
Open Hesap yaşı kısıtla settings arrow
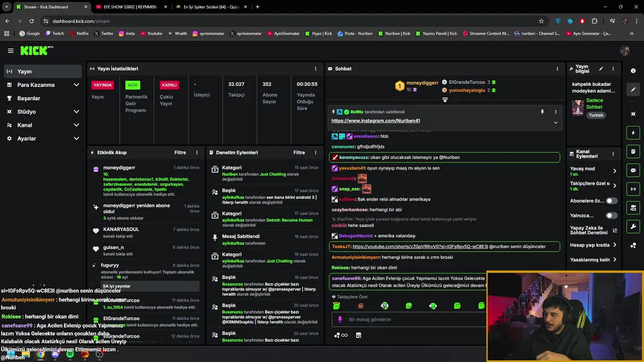click(x=614, y=245)
